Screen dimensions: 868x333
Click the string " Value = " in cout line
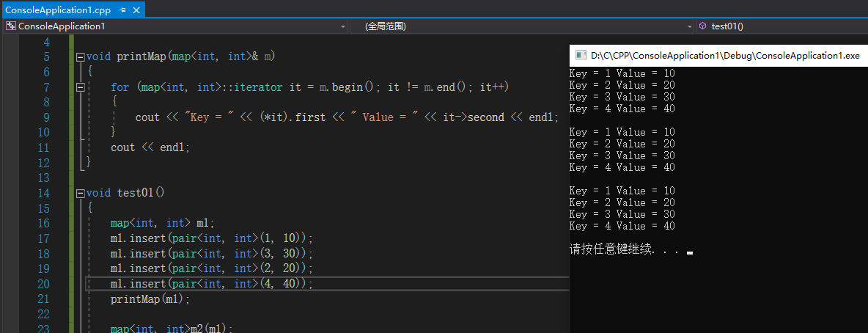[383, 117]
